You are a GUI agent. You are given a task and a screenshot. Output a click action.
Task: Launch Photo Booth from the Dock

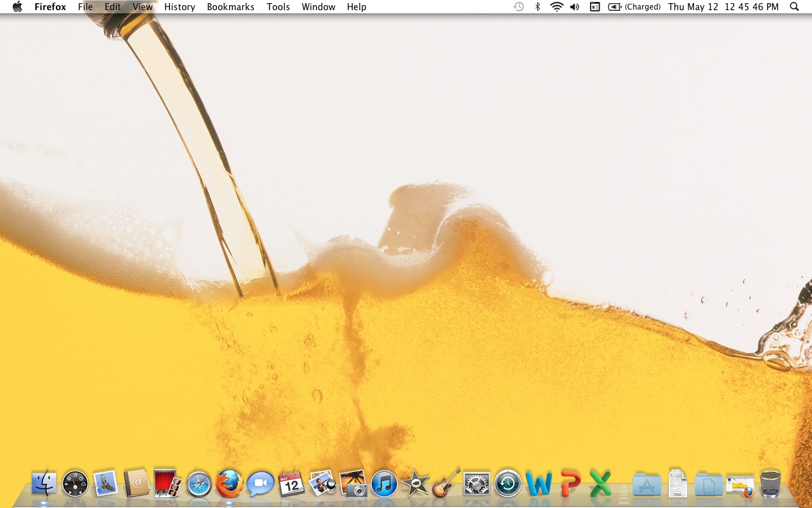pos(167,484)
